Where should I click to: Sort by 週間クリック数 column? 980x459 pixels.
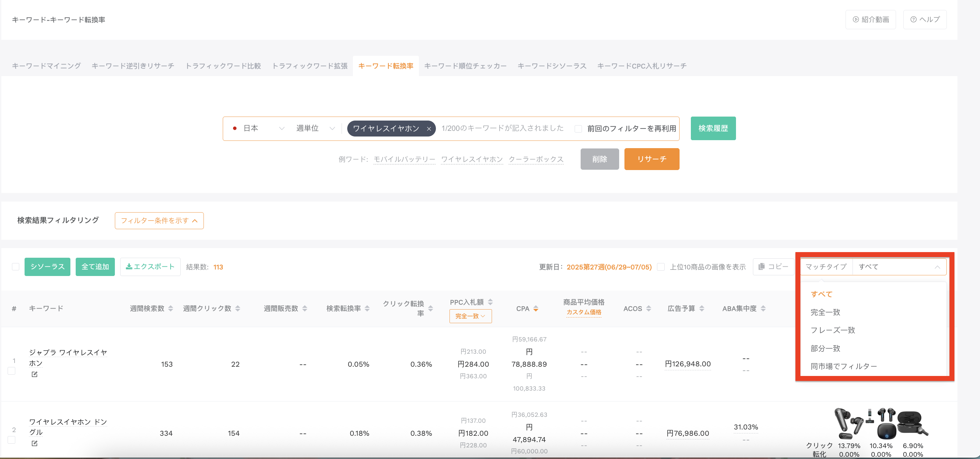point(237,309)
